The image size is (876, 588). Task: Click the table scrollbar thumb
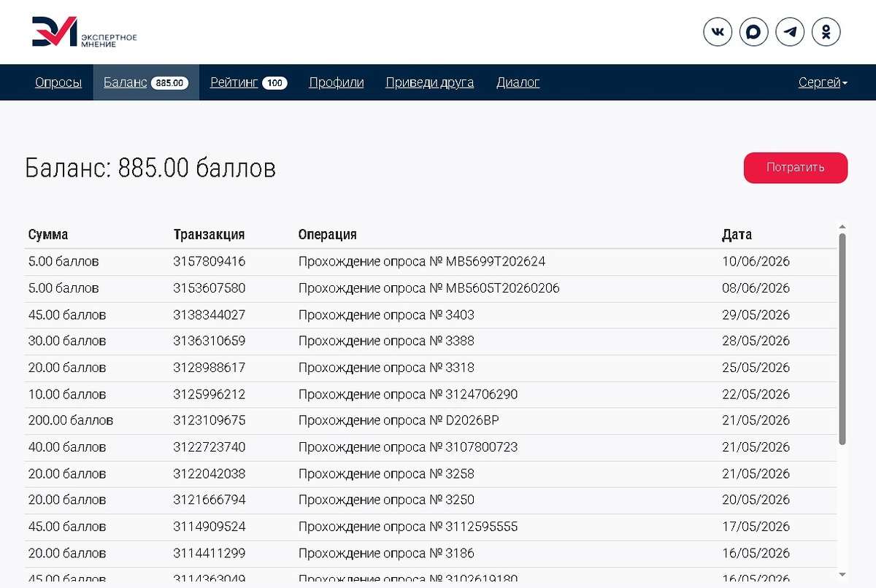(x=842, y=339)
